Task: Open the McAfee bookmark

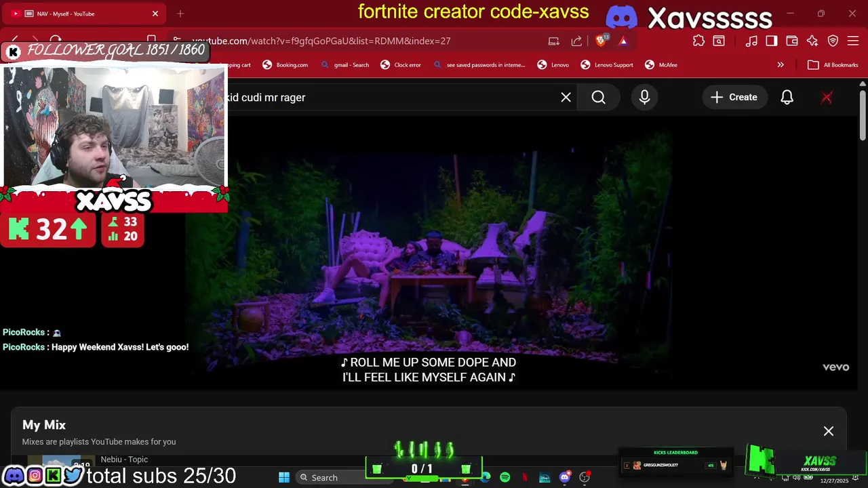Action: [x=661, y=65]
